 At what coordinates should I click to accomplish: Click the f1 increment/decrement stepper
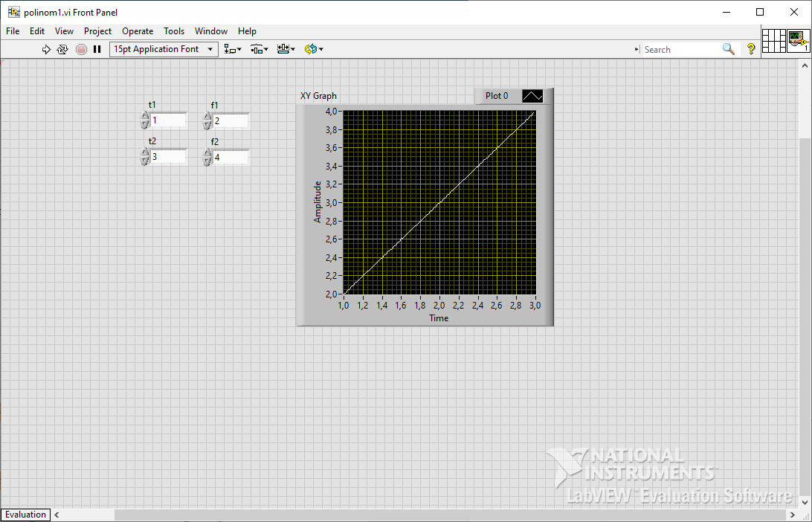[x=207, y=120]
